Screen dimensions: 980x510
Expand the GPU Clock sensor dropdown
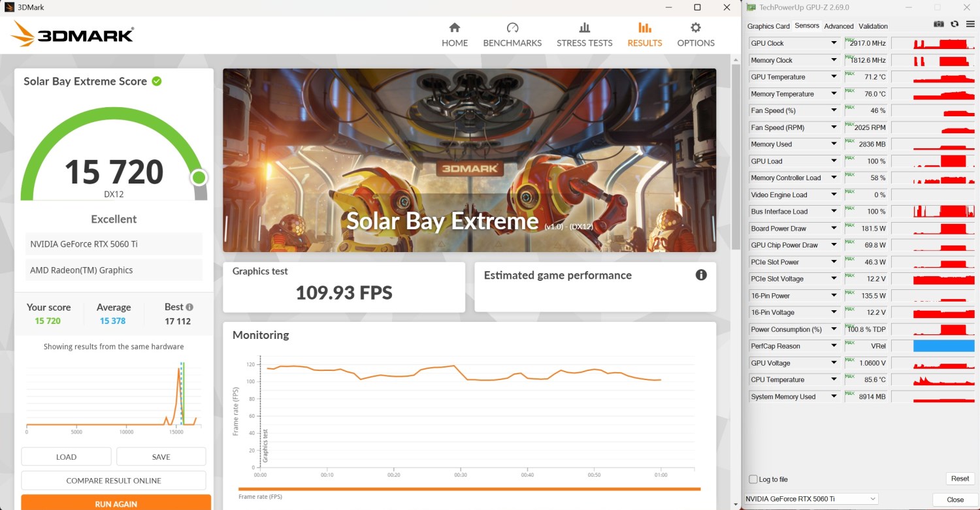[x=834, y=43]
